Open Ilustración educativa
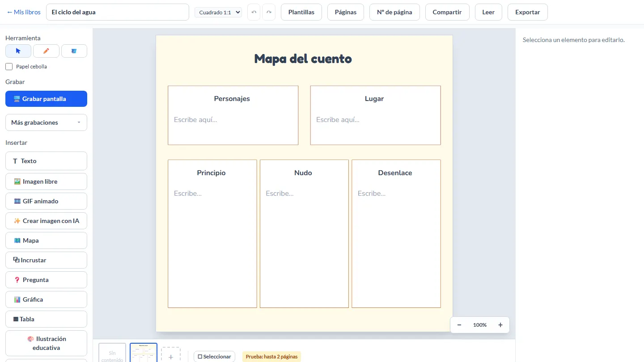This screenshot has width=644, height=362. 46,343
